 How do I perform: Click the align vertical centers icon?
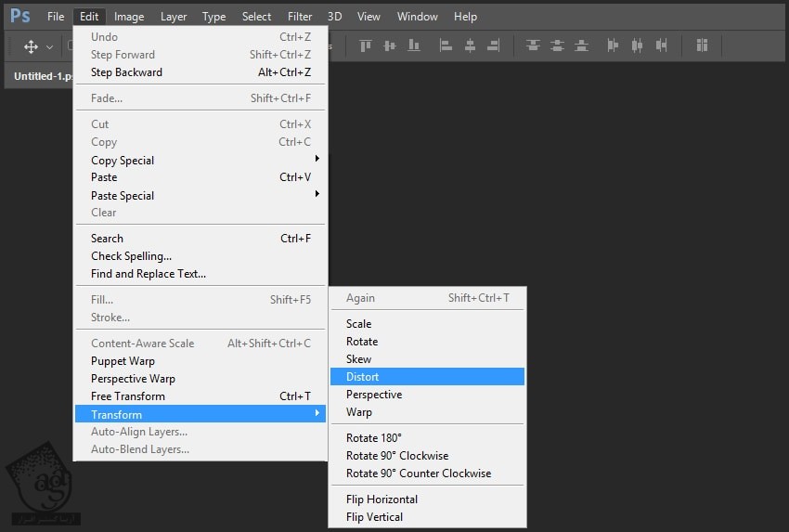390,45
